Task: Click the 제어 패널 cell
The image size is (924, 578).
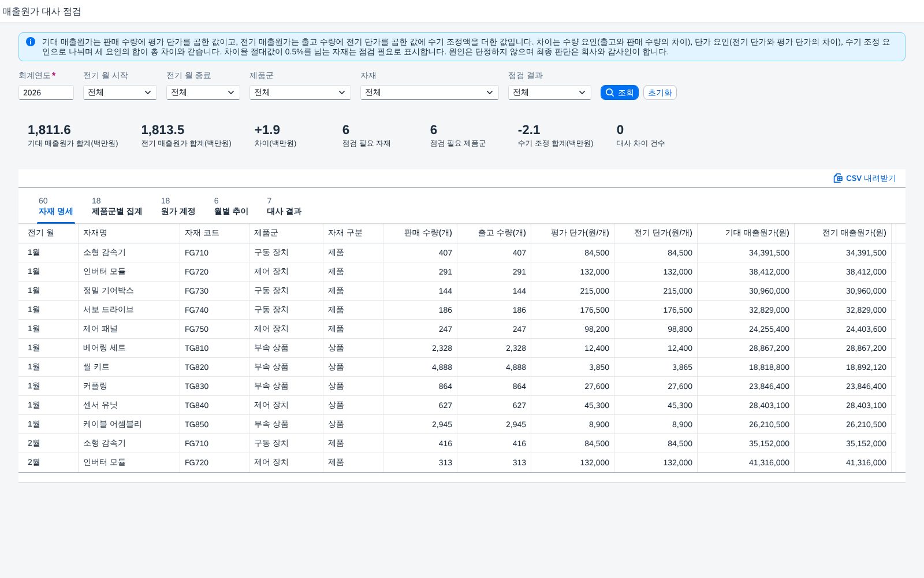Action: click(129, 329)
